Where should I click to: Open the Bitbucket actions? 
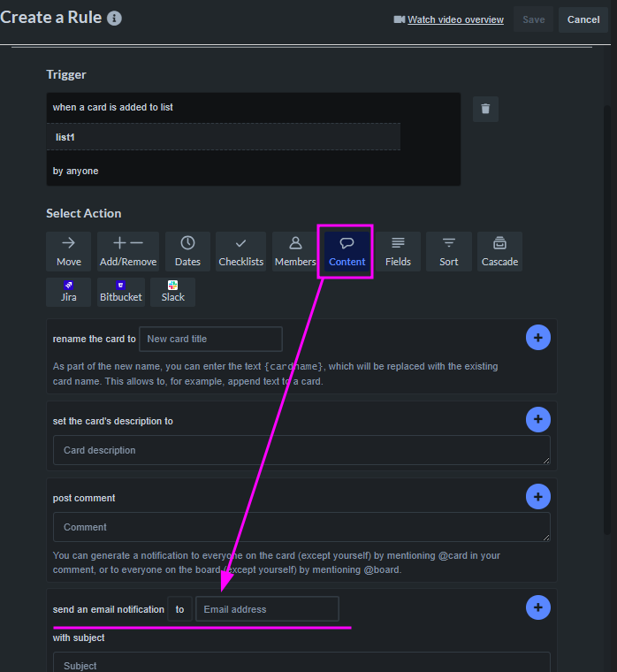[121, 292]
